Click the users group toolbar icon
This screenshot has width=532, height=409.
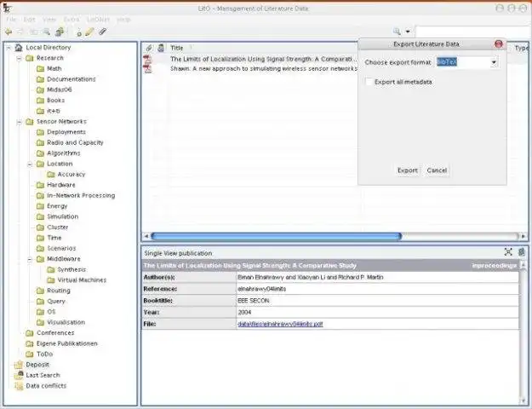pyautogui.click(x=60, y=32)
